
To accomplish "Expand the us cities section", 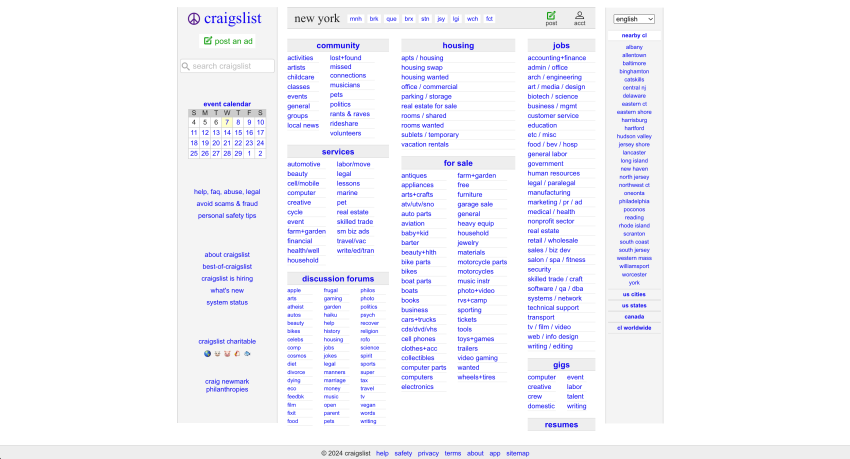I will point(634,294).
